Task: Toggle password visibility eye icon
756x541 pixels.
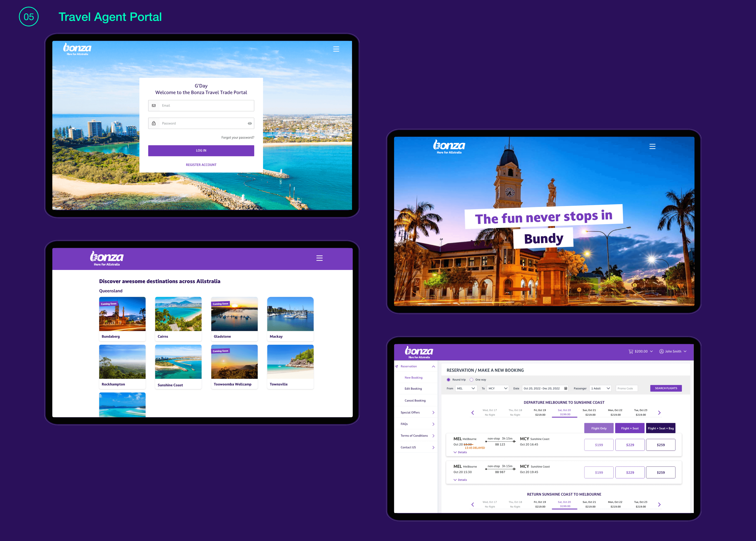Action: 249,124
